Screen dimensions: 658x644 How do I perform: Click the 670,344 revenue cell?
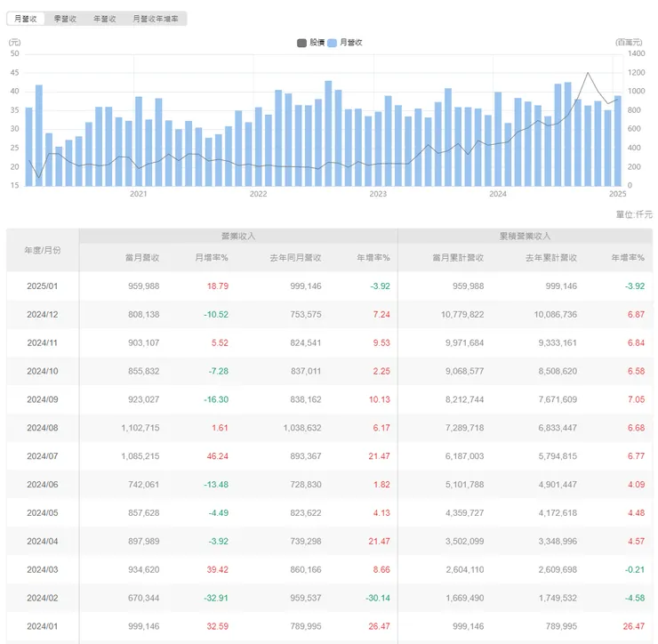144,598
